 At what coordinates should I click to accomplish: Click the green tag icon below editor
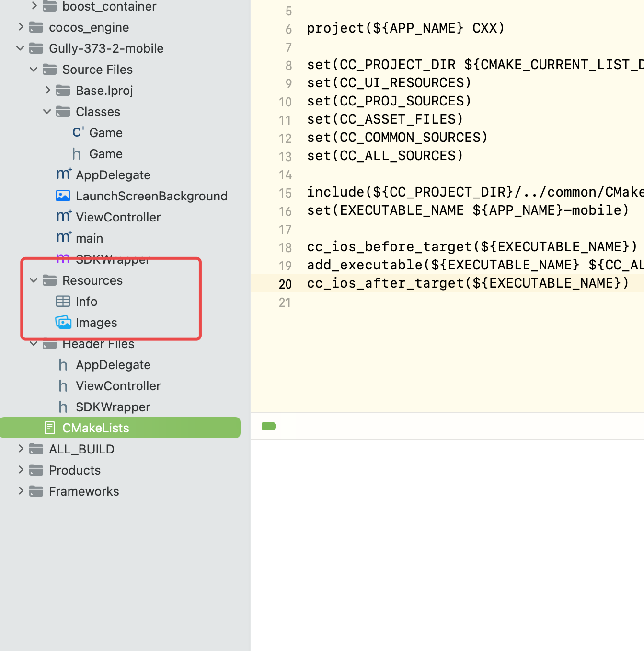tap(269, 426)
